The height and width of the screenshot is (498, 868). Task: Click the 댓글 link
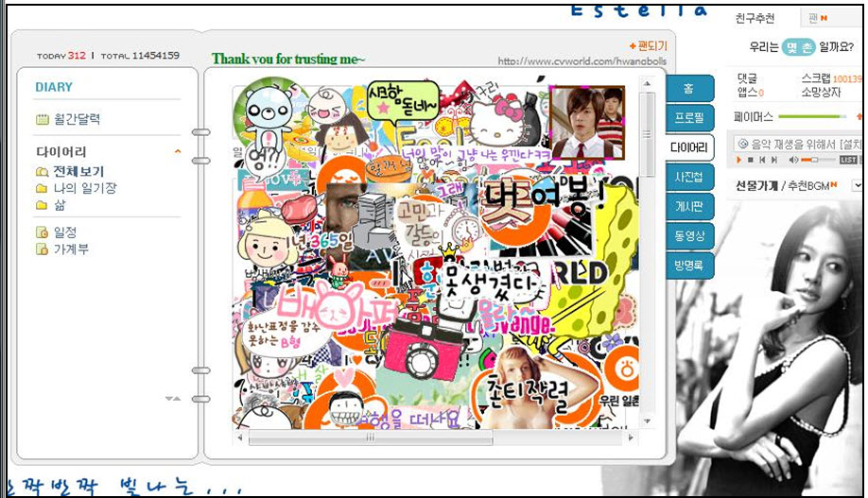747,78
